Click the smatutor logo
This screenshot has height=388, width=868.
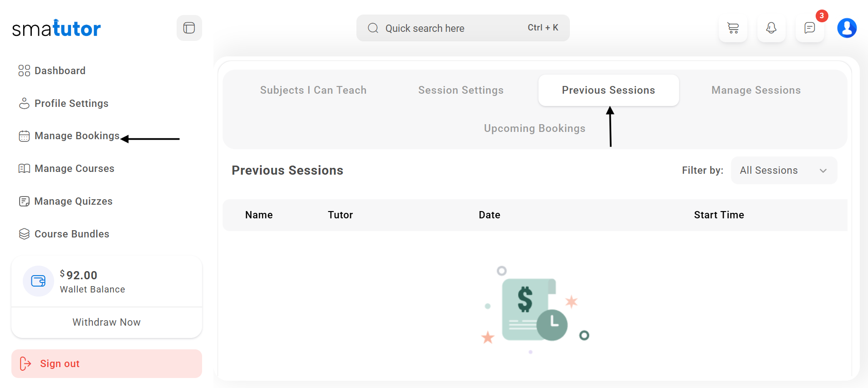(56, 29)
